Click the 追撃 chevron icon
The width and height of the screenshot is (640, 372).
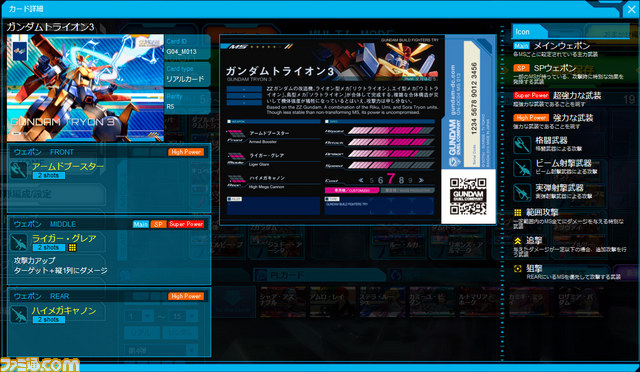point(518,241)
